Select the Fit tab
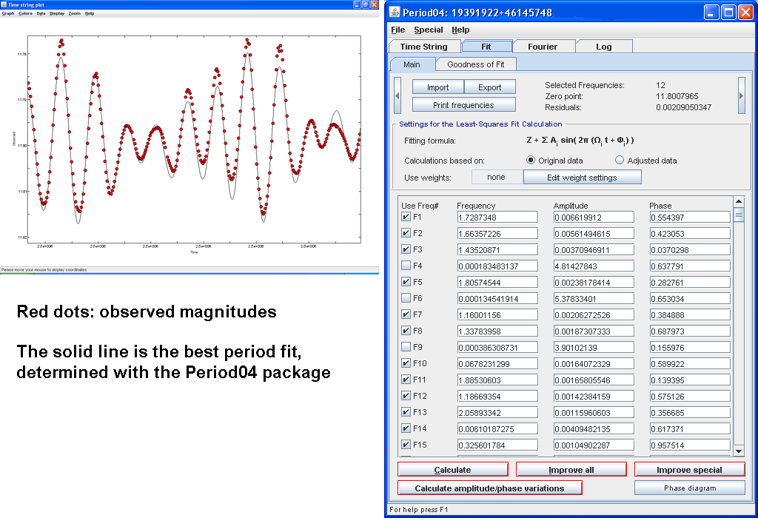Image resolution: width=758 pixels, height=532 pixels. (x=486, y=47)
